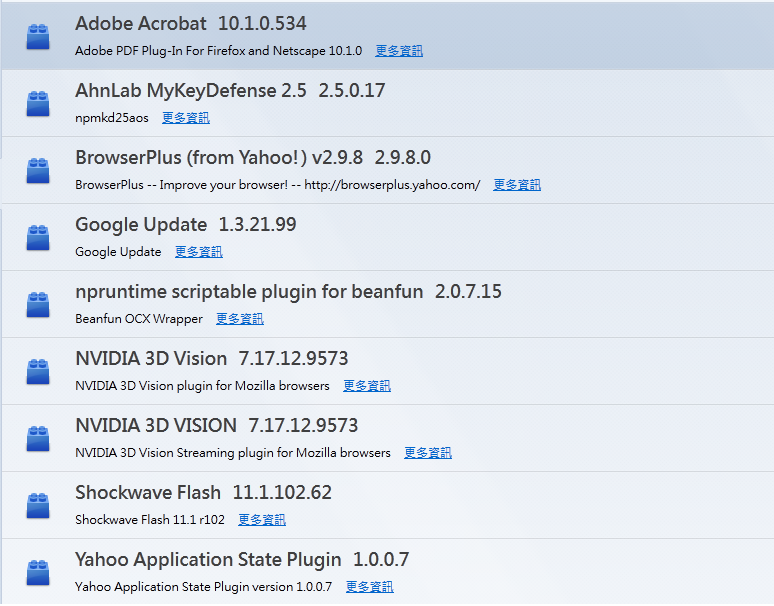Open 更多資訊 link for Yahoo Application State Plugin
The height and width of the screenshot is (606, 774).
click(370, 587)
